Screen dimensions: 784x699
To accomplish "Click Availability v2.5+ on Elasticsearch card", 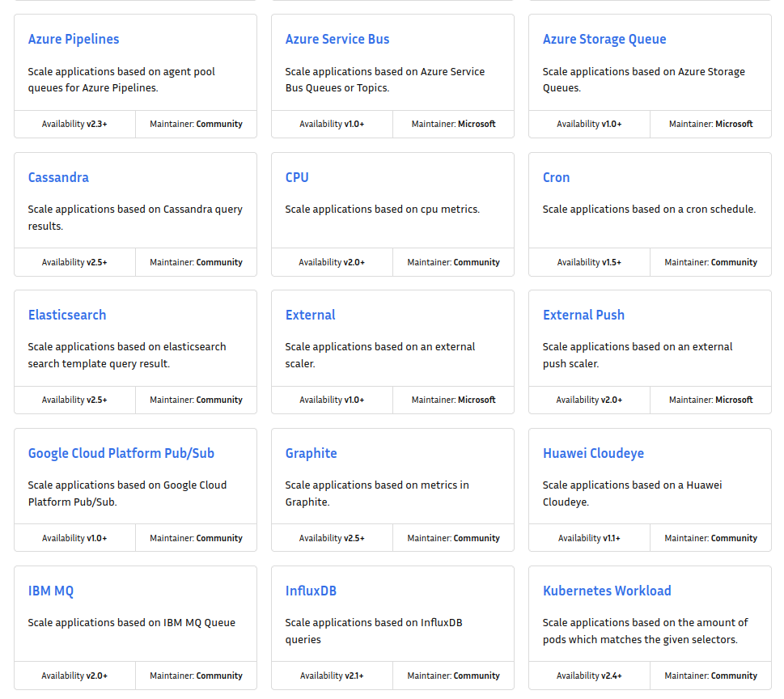I will pyautogui.click(x=74, y=400).
